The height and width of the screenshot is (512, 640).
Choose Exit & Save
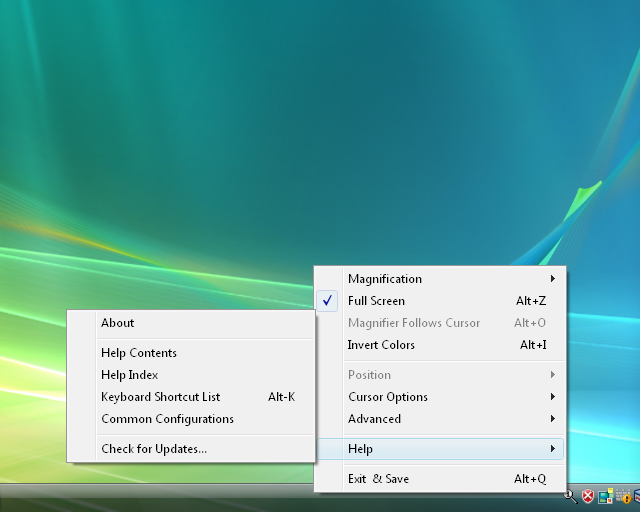[378, 479]
